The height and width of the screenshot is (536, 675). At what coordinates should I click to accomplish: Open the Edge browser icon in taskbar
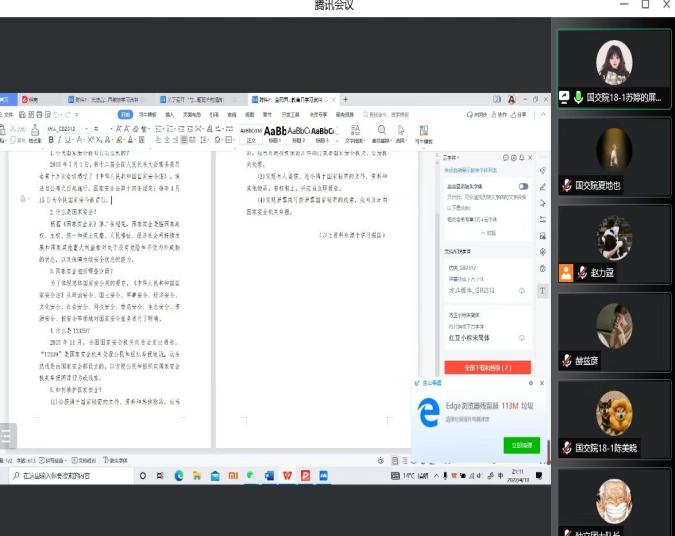179,476
